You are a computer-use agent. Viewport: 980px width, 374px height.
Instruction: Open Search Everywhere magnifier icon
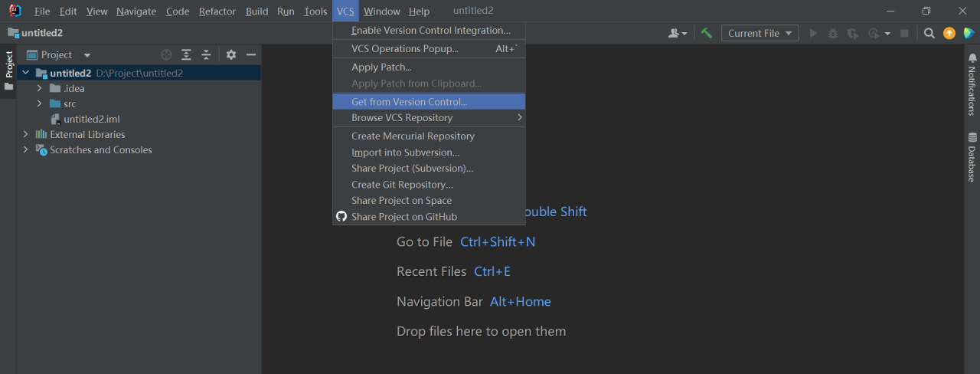(929, 33)
